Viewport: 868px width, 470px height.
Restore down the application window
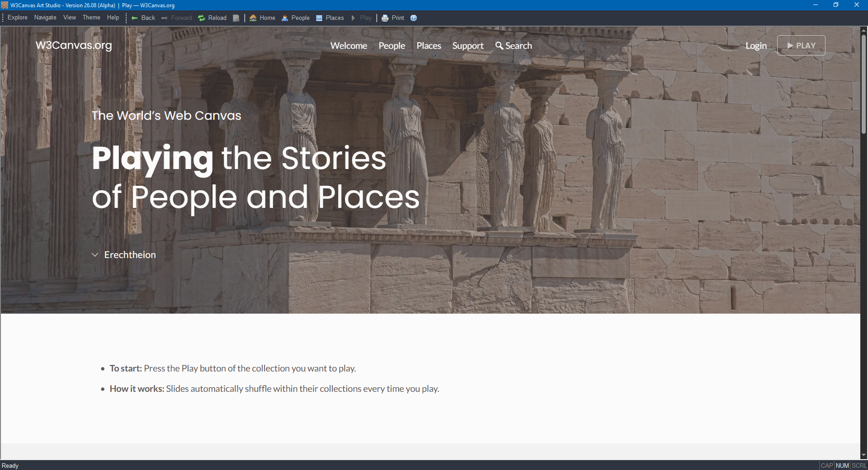click(x=836, y=5)
